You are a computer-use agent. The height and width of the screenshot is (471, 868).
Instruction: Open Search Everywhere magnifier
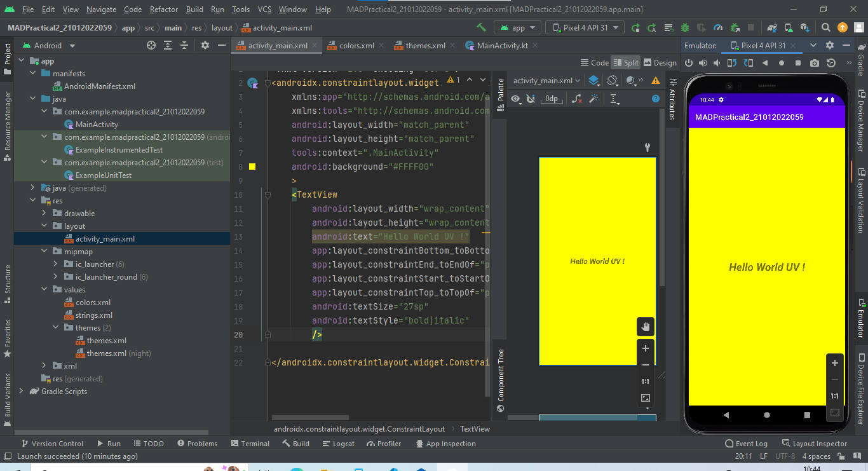[x=825, y=27]
